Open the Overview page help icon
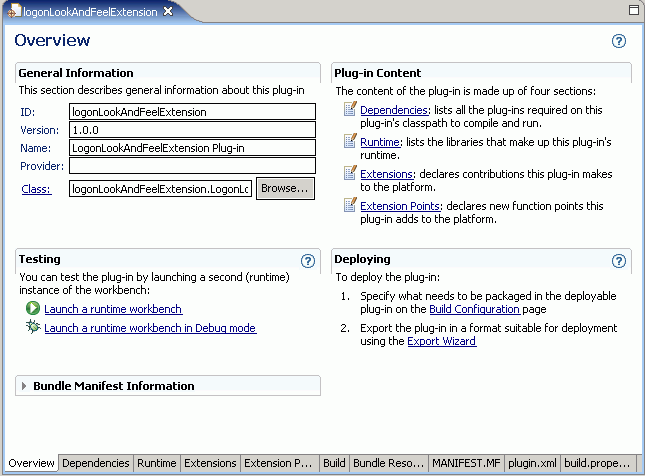645x476 pixels. point(618,41)
